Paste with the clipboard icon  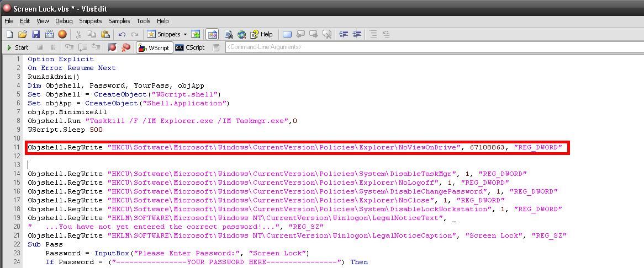point(105,34)
